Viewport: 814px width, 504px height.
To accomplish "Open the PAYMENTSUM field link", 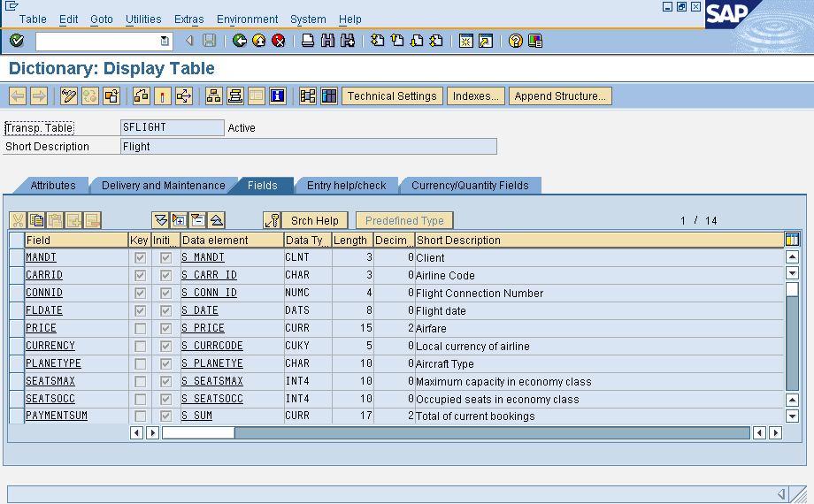I will point(57,416).
